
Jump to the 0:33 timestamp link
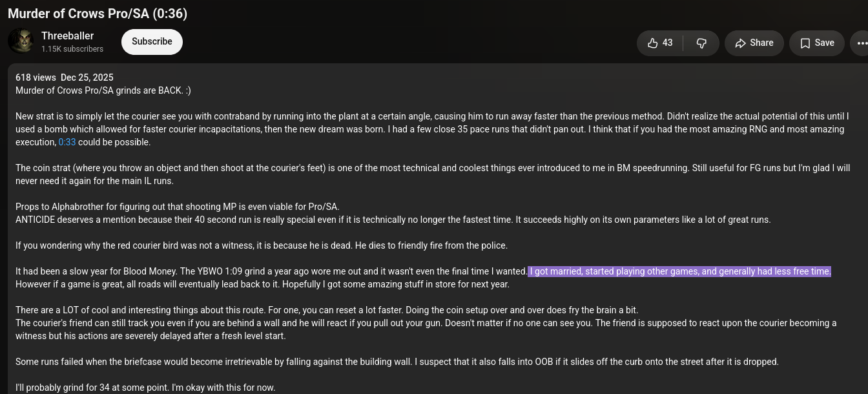point(67,142)
